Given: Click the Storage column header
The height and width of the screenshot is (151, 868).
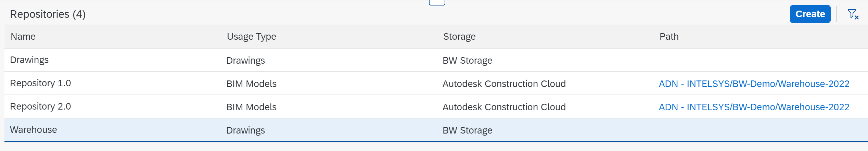Looking at the screenshot, I should click(459, 37).
